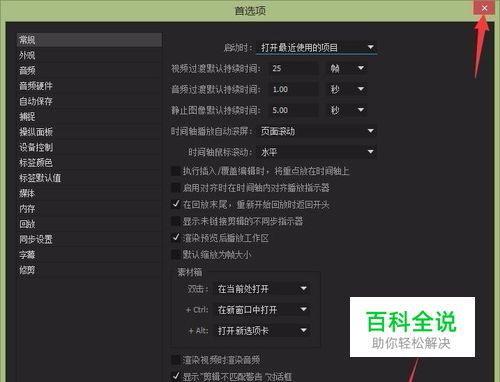The image size is (500, 382).
Task: Open 帧 unit dropdown for video transition
Action: tap(347, 68)
